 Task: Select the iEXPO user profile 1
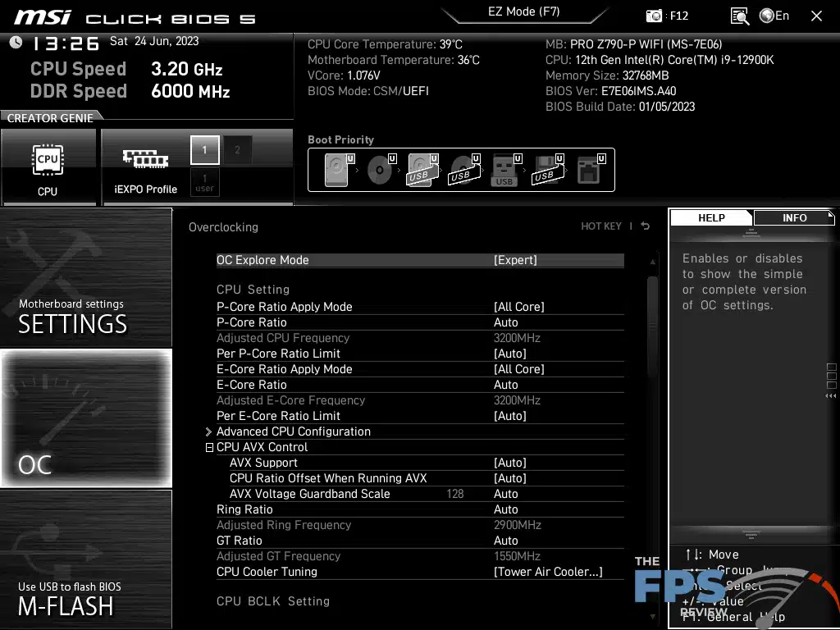204,182
